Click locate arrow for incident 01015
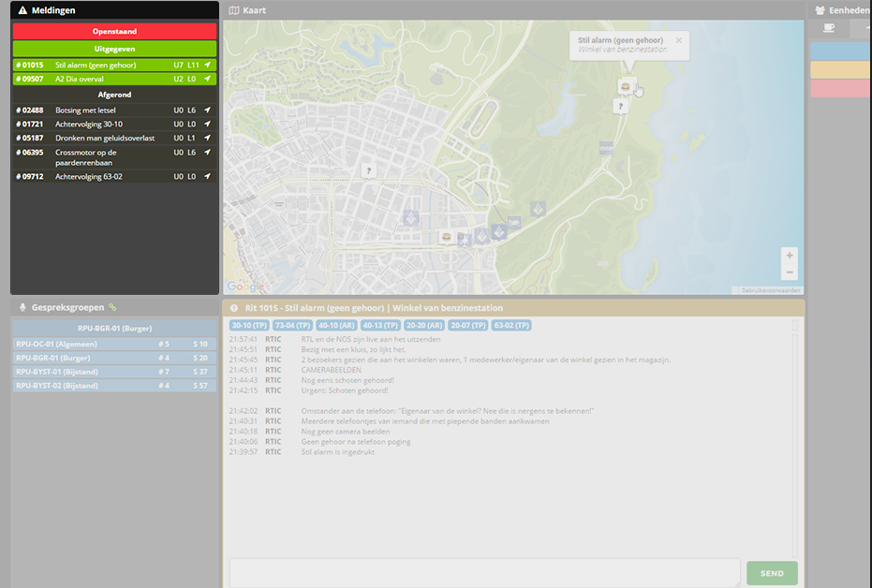The height and width of the screenshot is (588, 872). 208,66
